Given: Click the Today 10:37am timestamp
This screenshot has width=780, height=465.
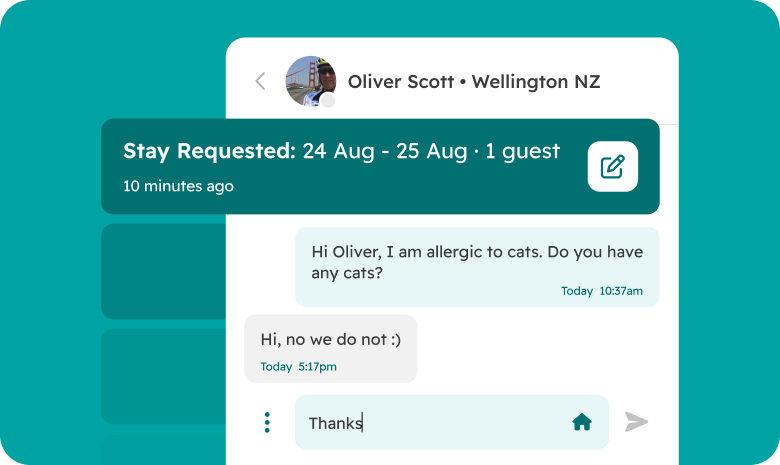Looking at the screenshot, I should click(601, 291).
